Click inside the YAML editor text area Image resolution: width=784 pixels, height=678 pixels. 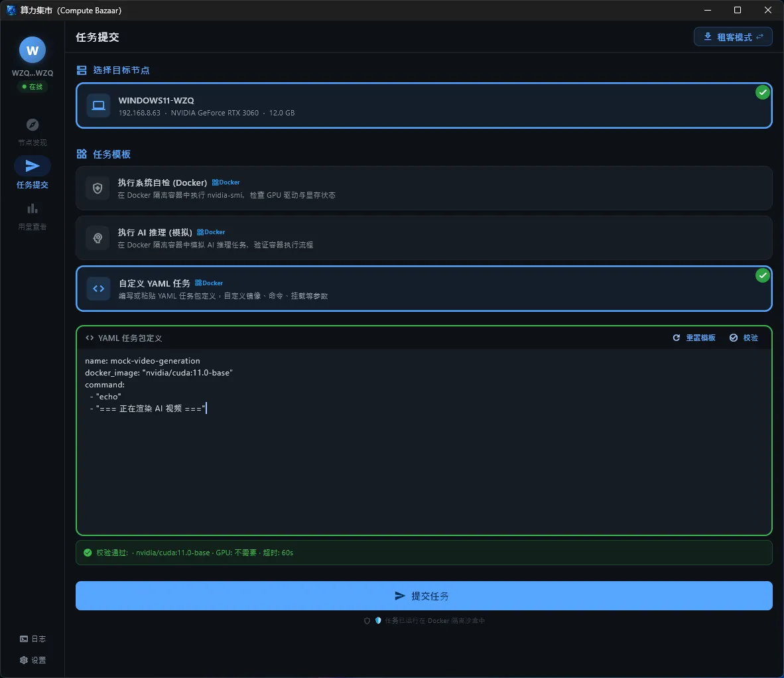(x=424, y=441)
